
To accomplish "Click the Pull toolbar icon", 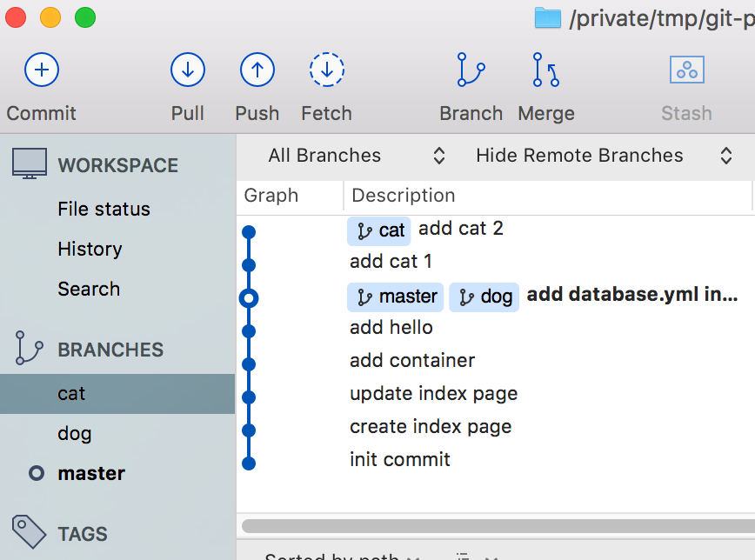I will (188, 70).
